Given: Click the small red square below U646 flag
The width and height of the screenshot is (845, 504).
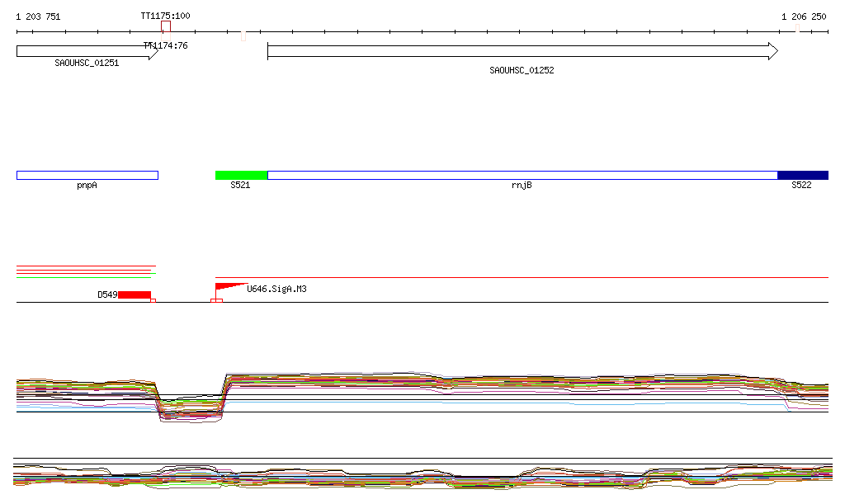Looking at the screenshot, I should [216, 301].
